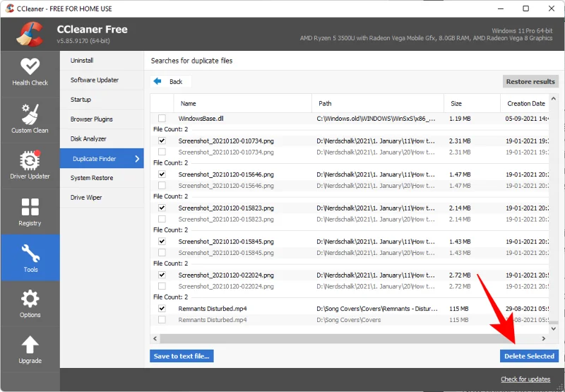This screenshot has height=392, width=565.
Task: Uncheck the first Remnants Disturbed.mp4 checkbox
Action: [x=162, y=309]
